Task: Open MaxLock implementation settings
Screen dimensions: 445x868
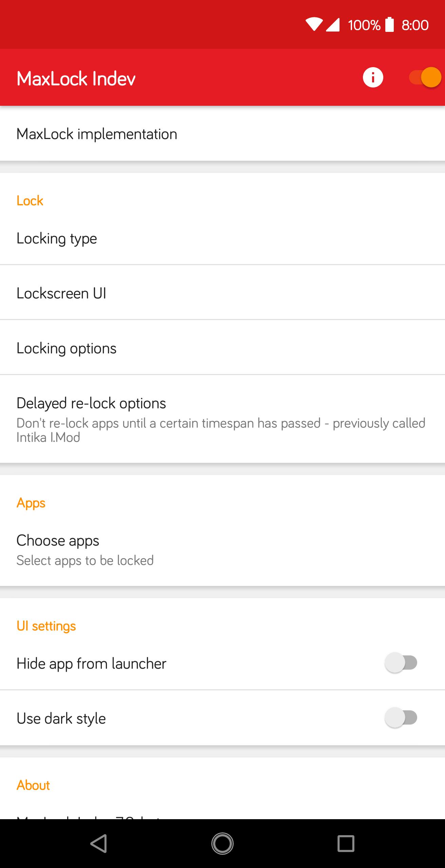Action: click(x=222, y=134)
